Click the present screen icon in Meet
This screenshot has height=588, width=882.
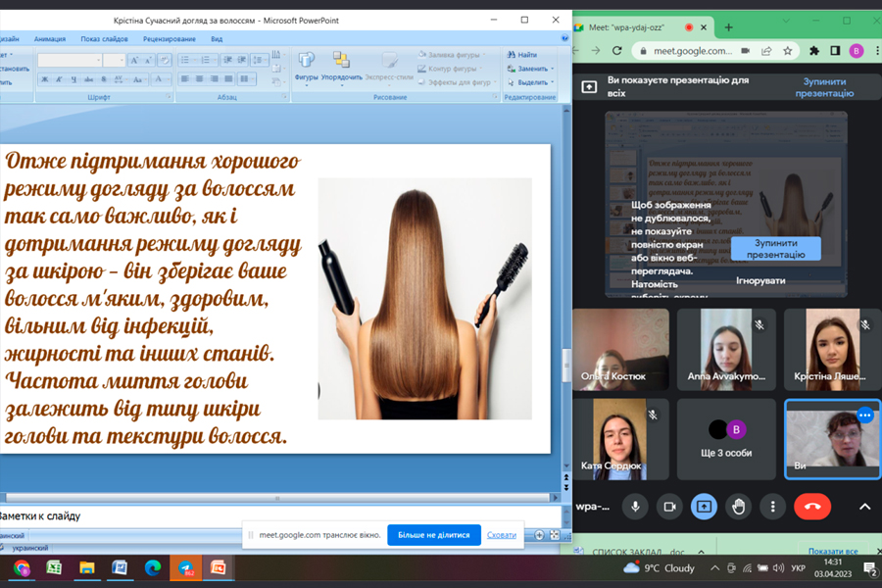coord(704,506)
